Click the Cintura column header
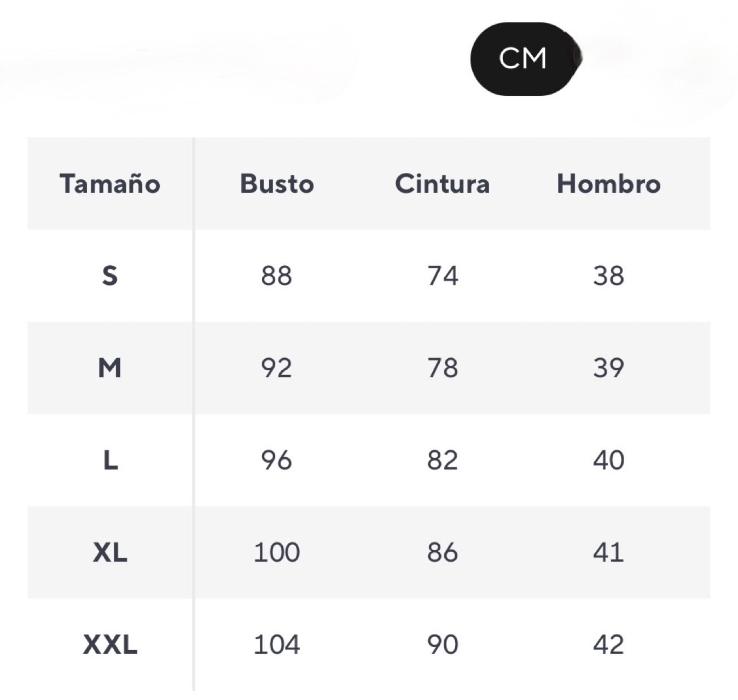The height and width of the screenshot is (700, 738). 442,184
